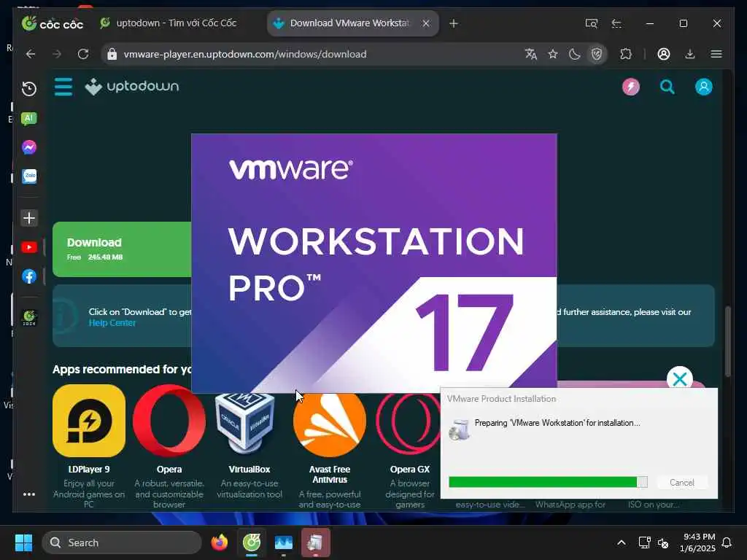The height and width of the screenshot is (560, 747).
Task: Open Messenger in the browser sidebar
Action: point(29,147)
